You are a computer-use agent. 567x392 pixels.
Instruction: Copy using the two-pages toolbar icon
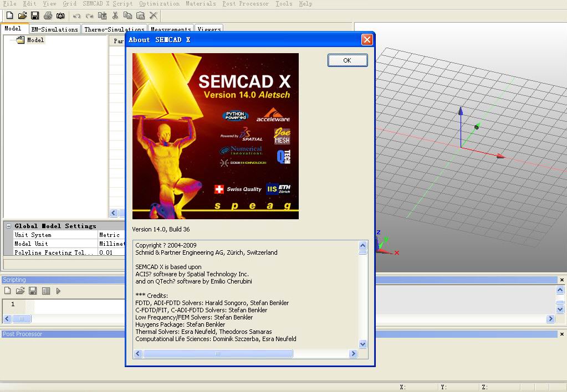(127, 16)
